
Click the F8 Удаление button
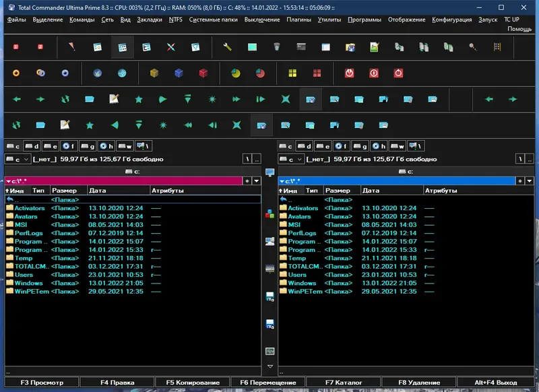click(x=419, y=383)
